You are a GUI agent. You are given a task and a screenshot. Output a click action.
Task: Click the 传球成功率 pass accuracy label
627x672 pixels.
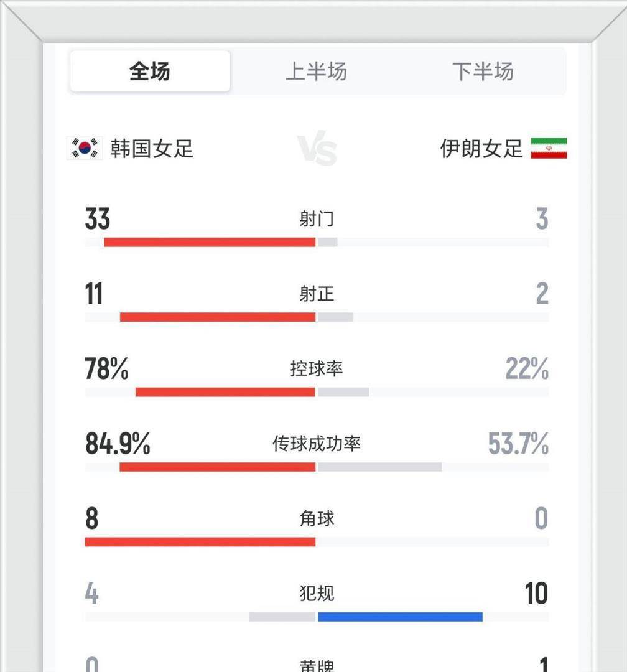pos(317,444)
